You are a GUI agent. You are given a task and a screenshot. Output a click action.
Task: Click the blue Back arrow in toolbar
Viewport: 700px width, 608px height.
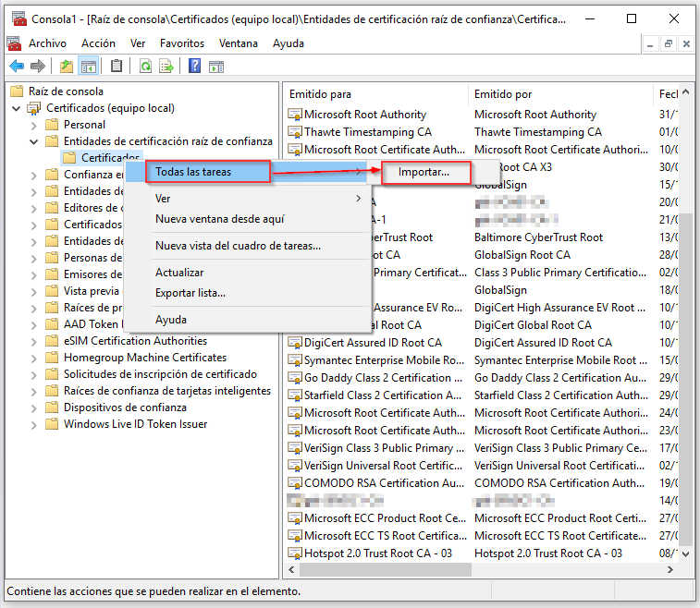(17, 66)
